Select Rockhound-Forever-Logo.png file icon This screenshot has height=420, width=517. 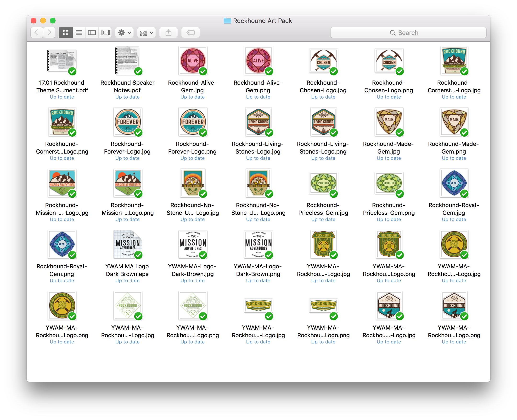[193, 122]
